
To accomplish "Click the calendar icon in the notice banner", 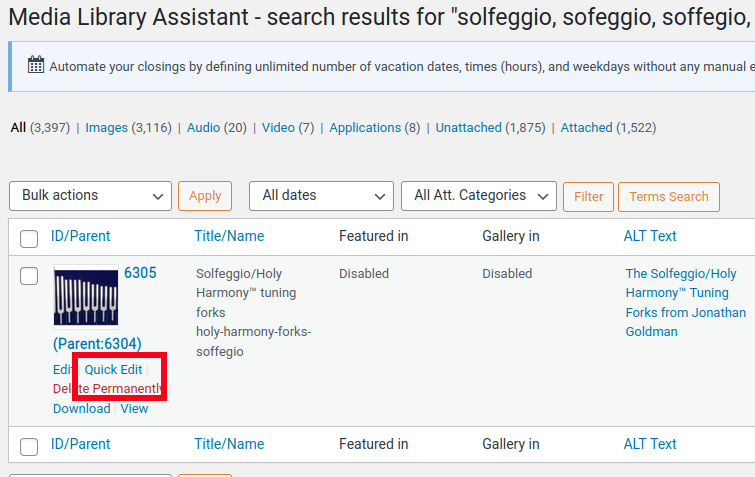I will (x=36, y=64).
